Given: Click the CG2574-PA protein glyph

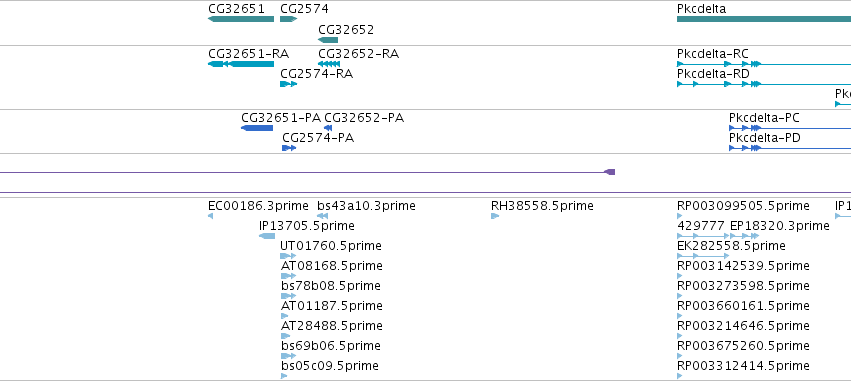Looking at the screenshot, I should click(x=289, y=148).
